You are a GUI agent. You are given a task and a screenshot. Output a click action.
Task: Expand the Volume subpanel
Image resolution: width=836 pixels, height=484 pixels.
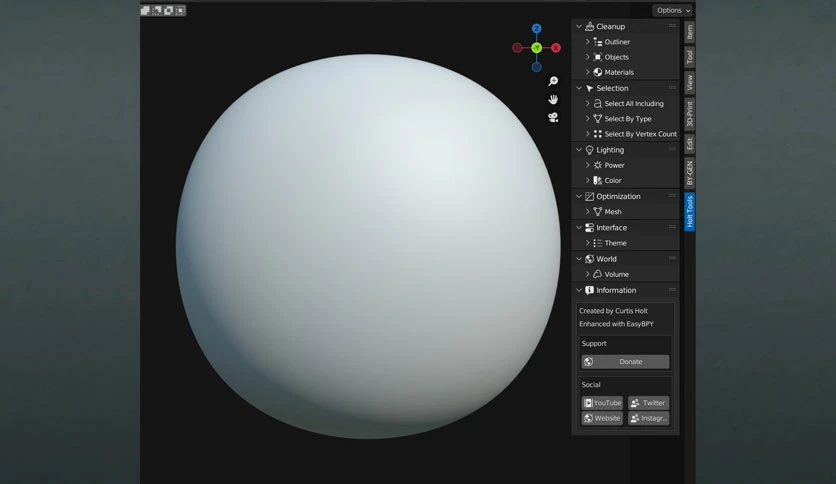tap(588, 274)
